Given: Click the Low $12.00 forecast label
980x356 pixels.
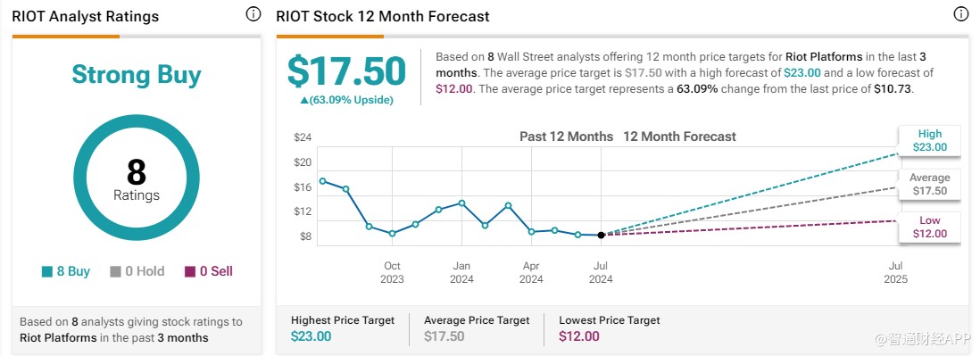Looking at the screenshot, I should click(929, 228).
